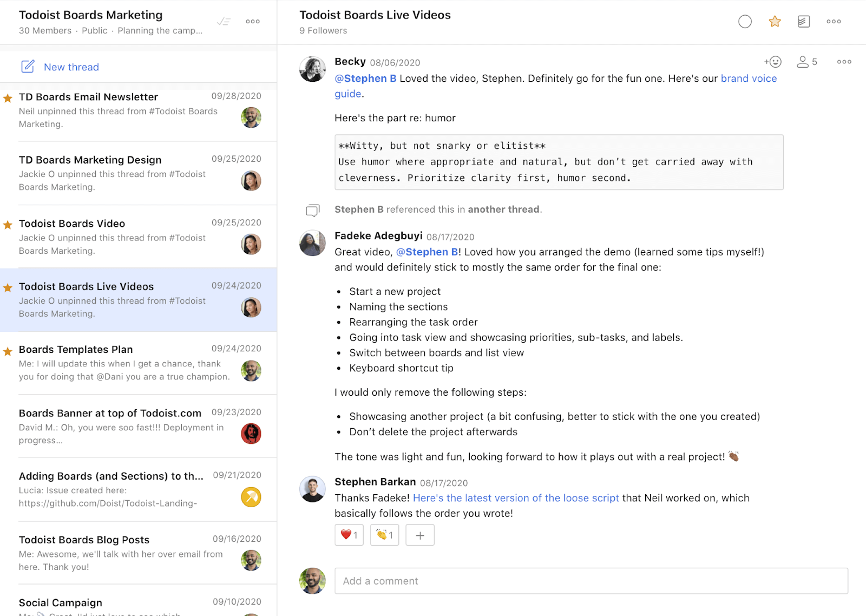Open channel options menu beside Todoist Boards Marketing
866x616 pixels.
253,22
